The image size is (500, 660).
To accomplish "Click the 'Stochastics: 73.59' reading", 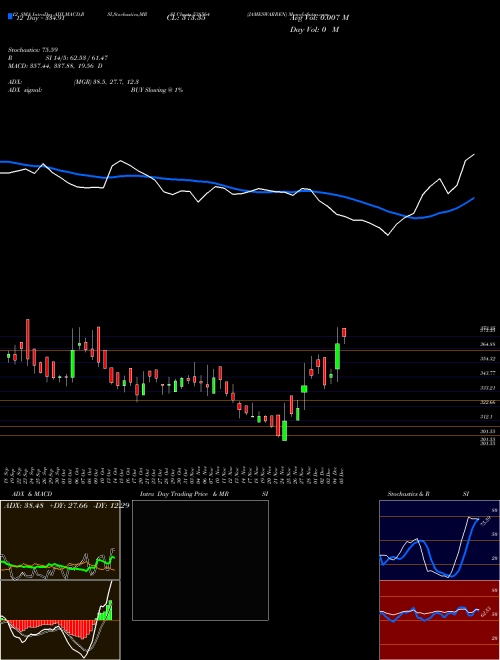I will pyautogui.click(x=33, y=50).
